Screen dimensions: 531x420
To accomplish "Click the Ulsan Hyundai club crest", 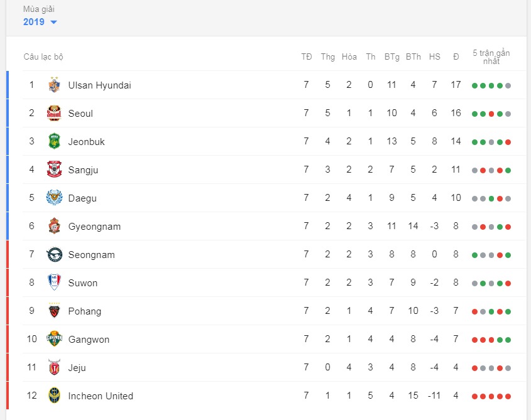I will 54,85.
